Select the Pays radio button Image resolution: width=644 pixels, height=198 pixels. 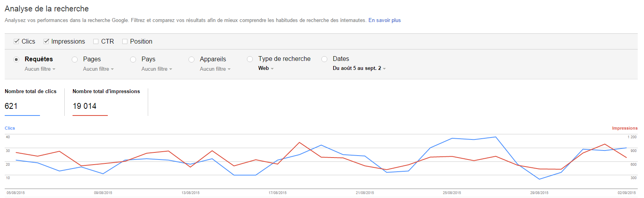[133, 59]
